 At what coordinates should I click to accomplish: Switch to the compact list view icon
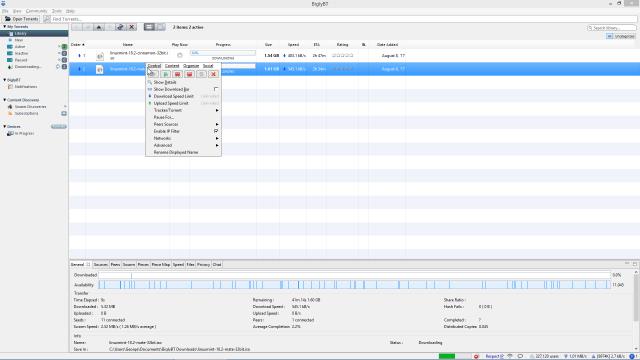click(x=149, y=27)
